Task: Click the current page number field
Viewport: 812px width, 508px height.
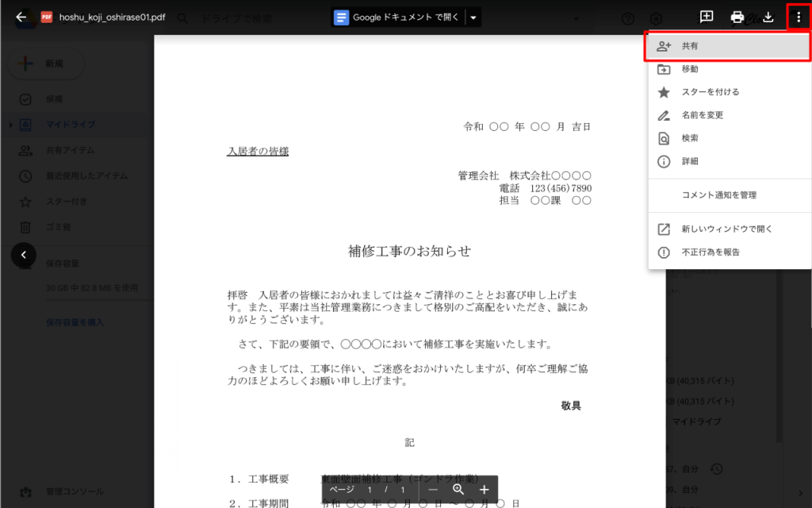Action: click(370, 490)
